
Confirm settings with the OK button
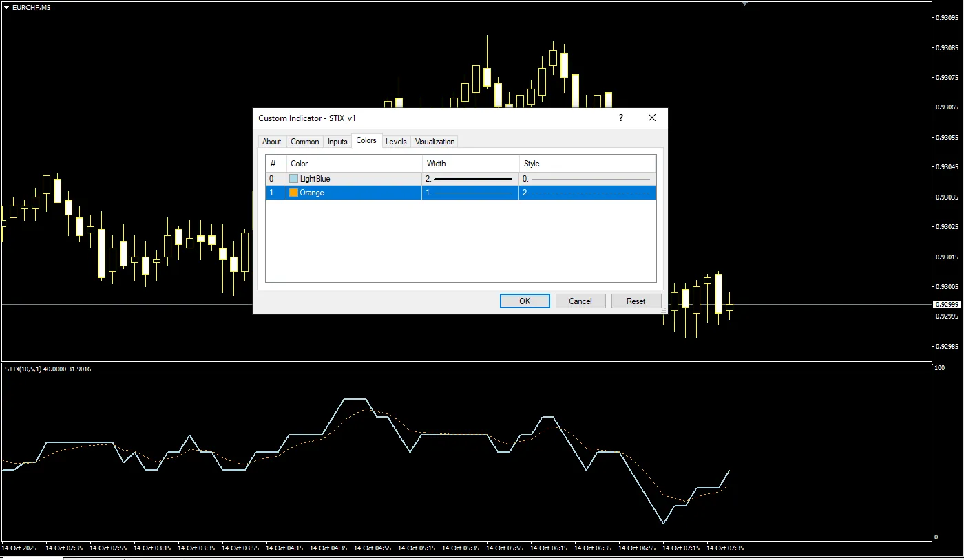525,301
